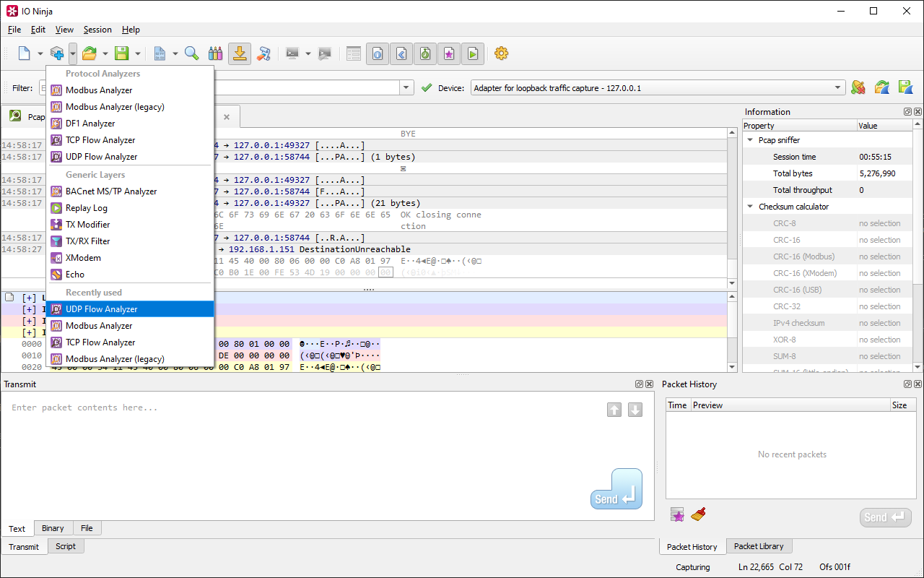Collapse the Checksum calculator section
The image size is (924, 578).
pos(751,207)
